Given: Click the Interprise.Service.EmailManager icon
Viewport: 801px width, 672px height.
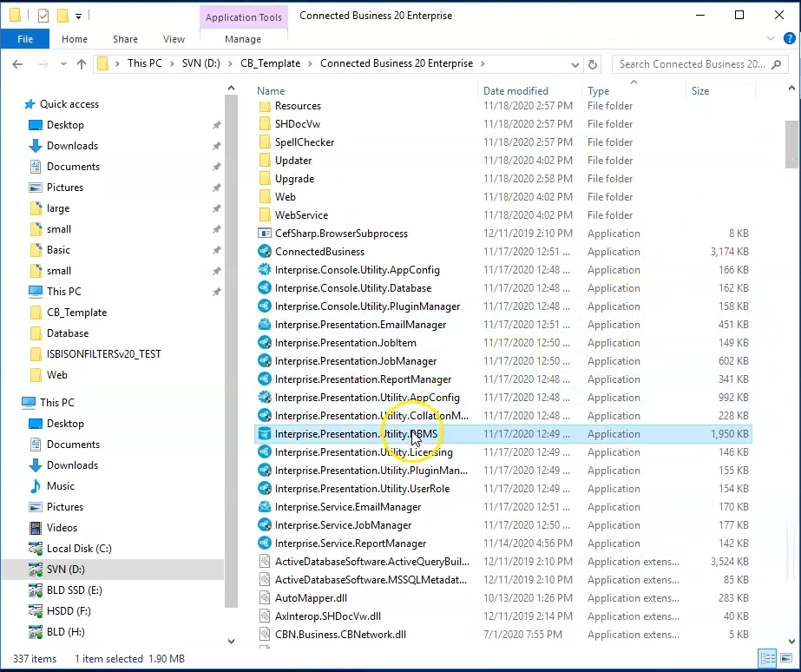Looking at the screenshot, I should click(x=266, y=507).
